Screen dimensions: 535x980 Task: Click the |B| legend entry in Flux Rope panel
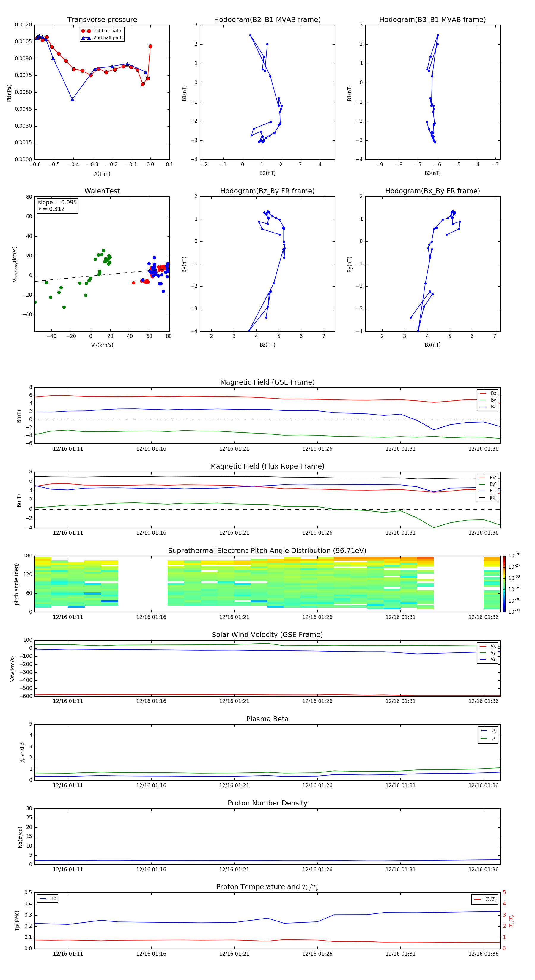point(487,498)
